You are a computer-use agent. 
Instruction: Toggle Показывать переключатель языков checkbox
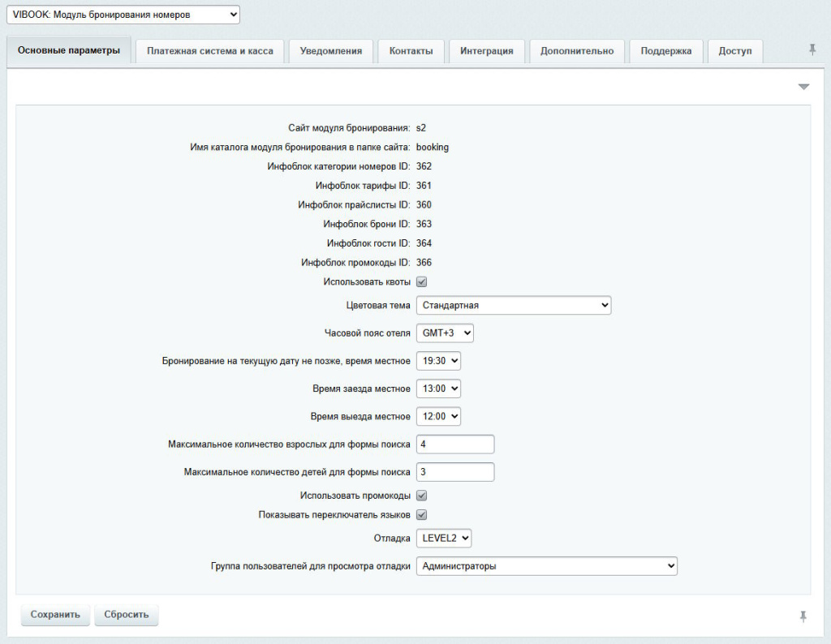pyautogui.click(x=421, y=514)
